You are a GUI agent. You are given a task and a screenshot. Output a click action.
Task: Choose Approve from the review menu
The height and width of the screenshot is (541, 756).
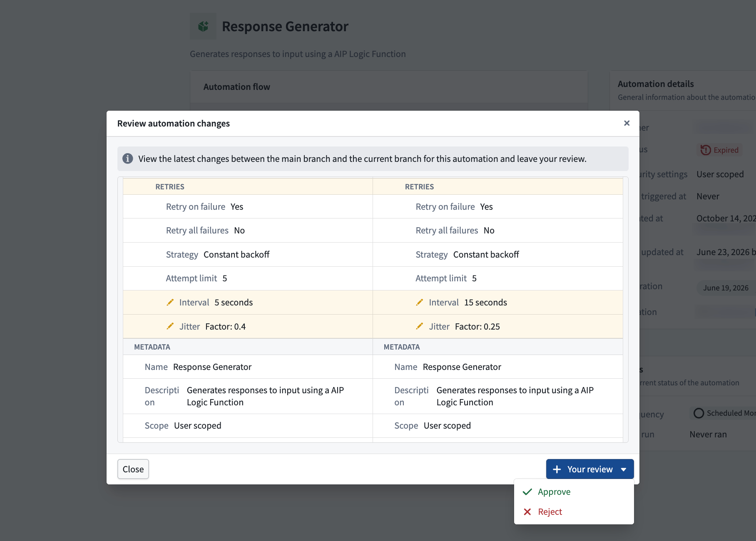574,491
